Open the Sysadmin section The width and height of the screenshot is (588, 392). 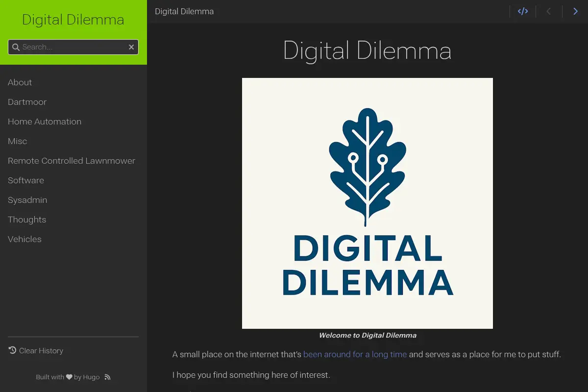(27, 200)
